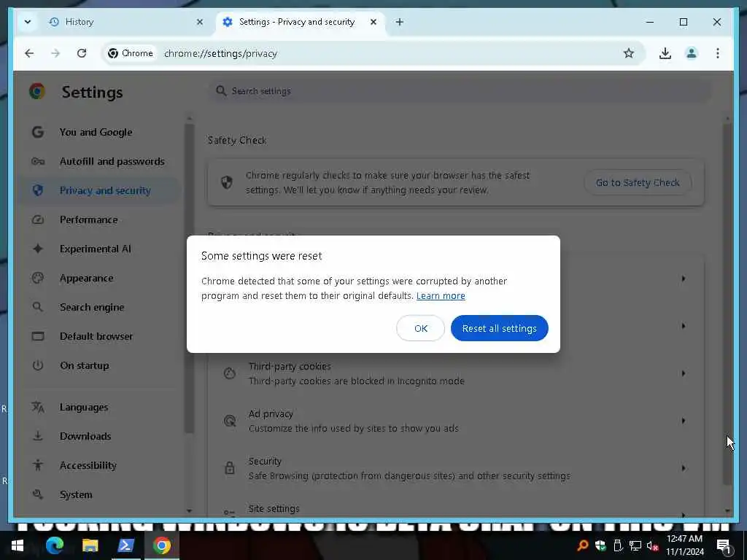Open Chrome three-dot menu

tap(718, 53)
